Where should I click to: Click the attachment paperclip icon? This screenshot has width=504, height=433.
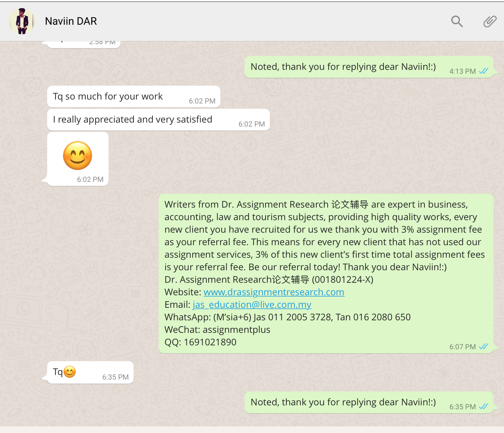pyautogui.click(x=489, y=21)
